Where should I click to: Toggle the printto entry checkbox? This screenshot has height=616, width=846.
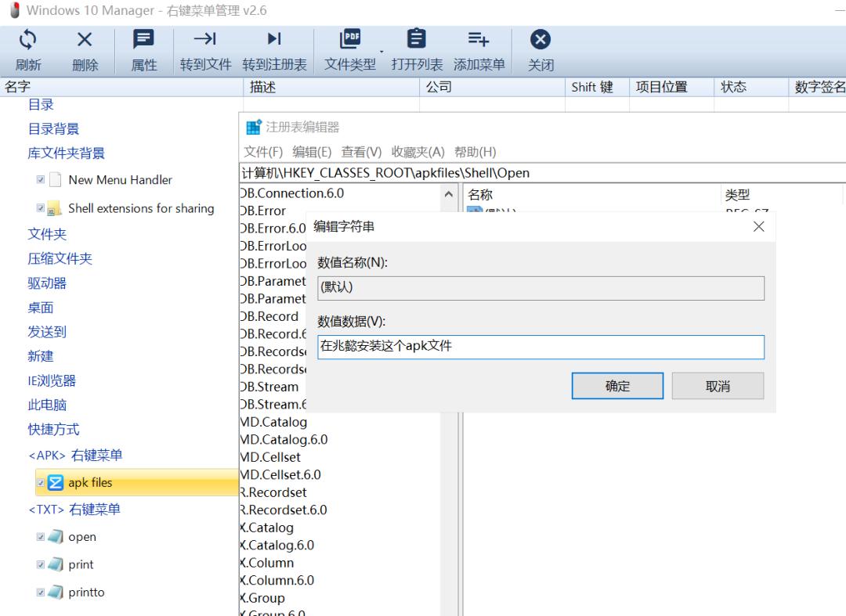[41, 593]
